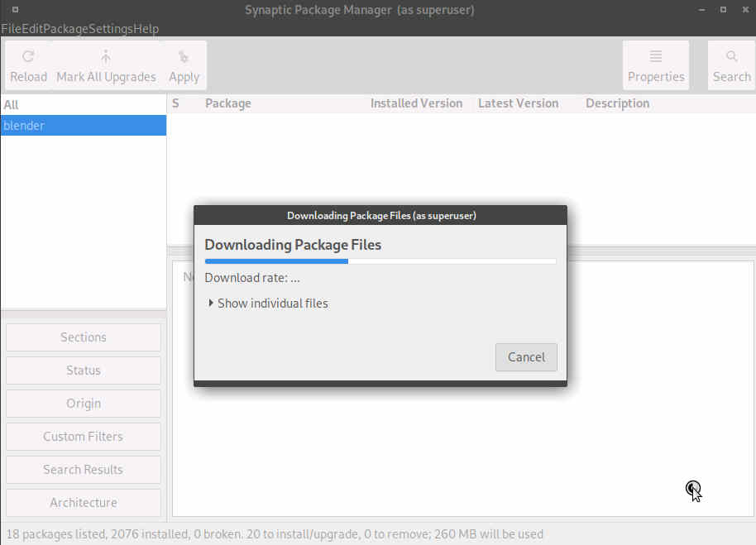Open the Package menu
Image resolution: width=756 pixels, height=545 pixels.
(x=65, y=29)
